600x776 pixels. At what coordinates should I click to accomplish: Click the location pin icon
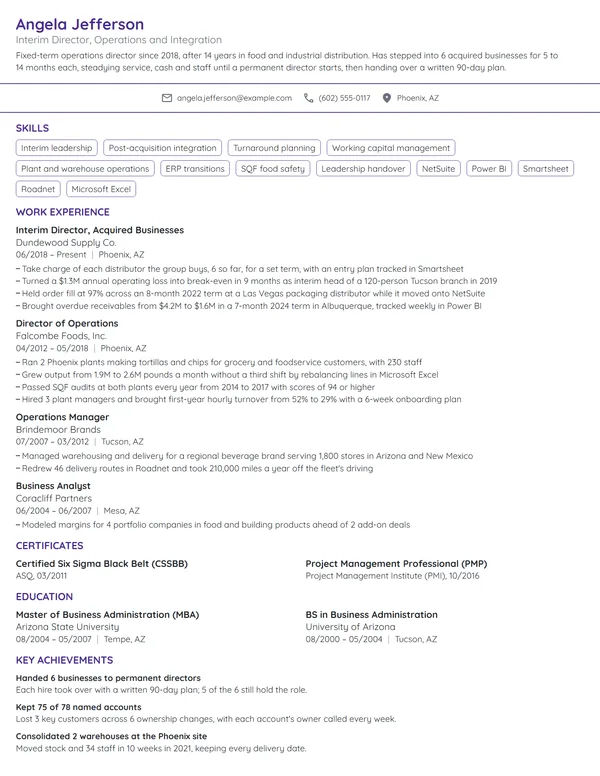point(387,98)
